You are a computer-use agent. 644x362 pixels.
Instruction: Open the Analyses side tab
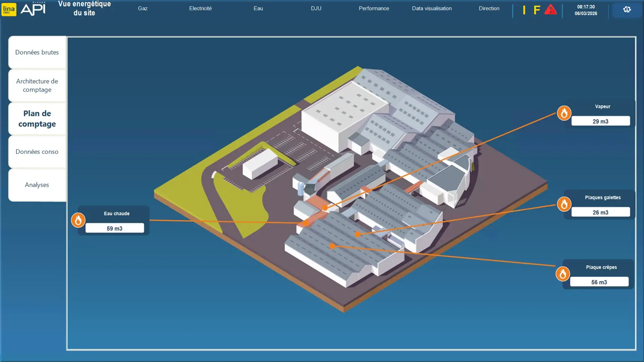click(x=37, y=185)
